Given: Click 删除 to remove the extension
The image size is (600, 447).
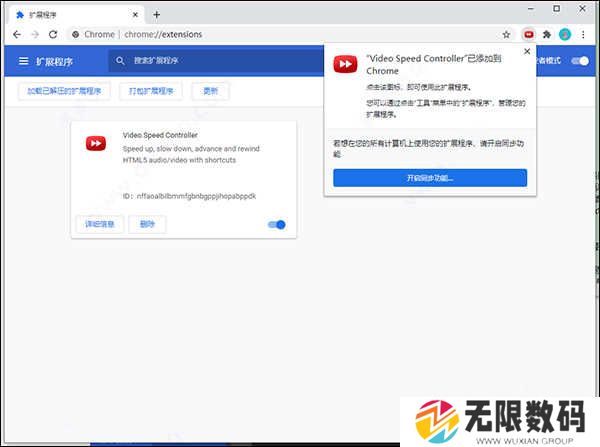Looking at the screenshot, I should [147, 224].
